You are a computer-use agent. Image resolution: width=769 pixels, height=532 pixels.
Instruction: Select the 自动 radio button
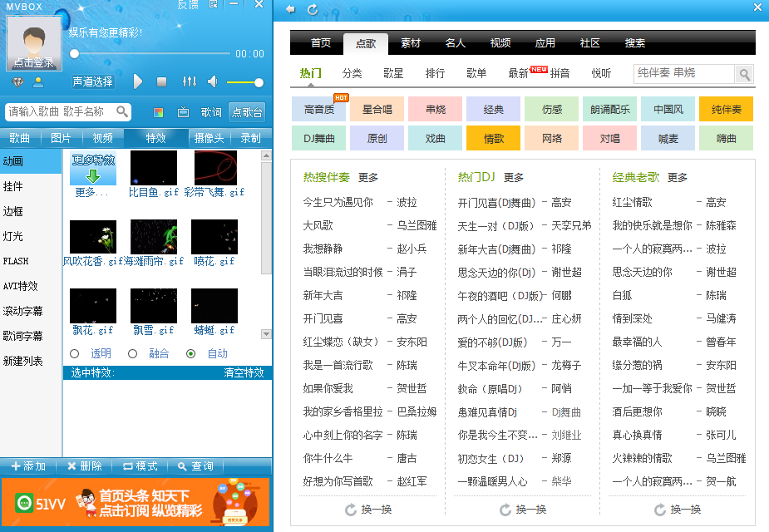191,353
